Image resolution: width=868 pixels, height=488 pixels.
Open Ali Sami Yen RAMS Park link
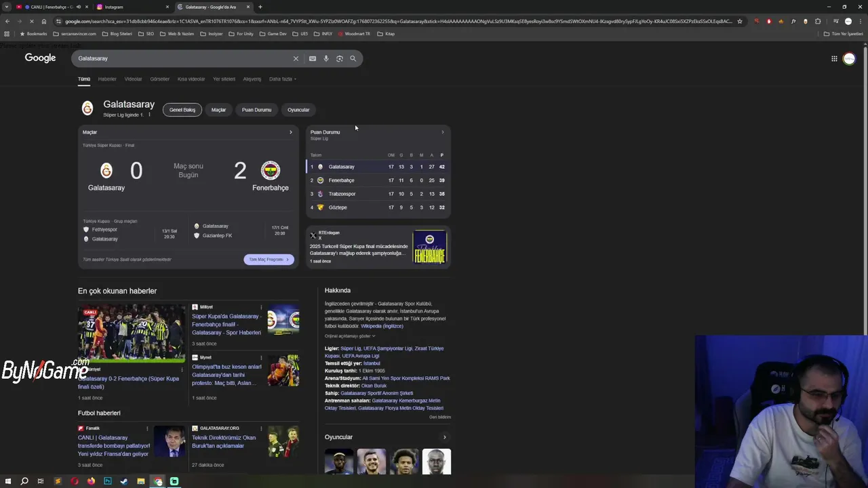[406, 378]
